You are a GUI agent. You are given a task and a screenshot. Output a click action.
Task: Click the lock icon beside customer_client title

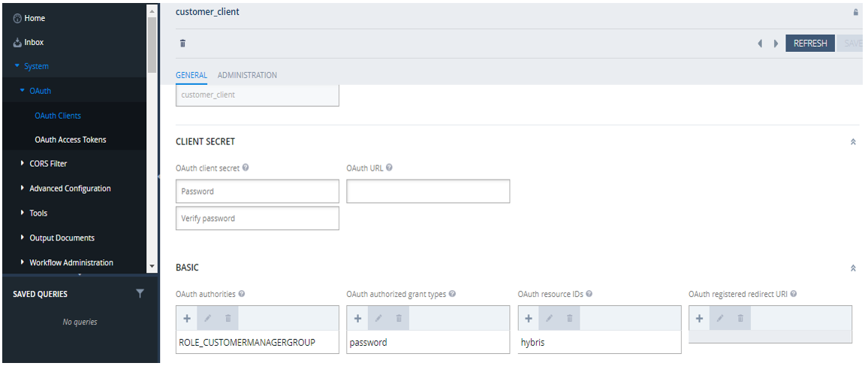tap(855, 12)
